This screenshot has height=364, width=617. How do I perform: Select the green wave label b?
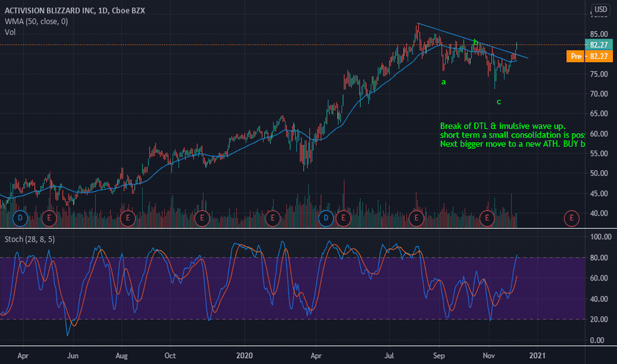tap(475, 42)
